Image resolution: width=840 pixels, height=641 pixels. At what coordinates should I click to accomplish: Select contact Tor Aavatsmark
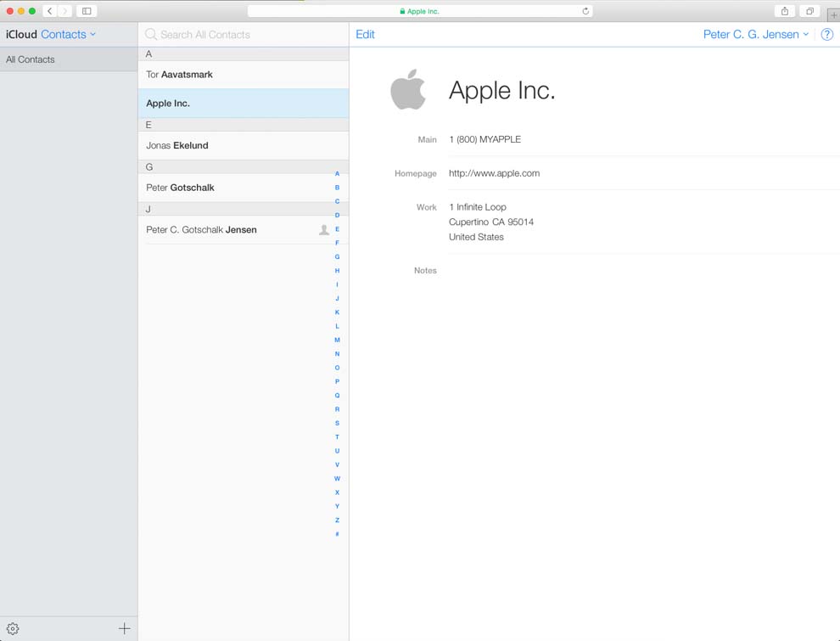(x=244, y=75)
